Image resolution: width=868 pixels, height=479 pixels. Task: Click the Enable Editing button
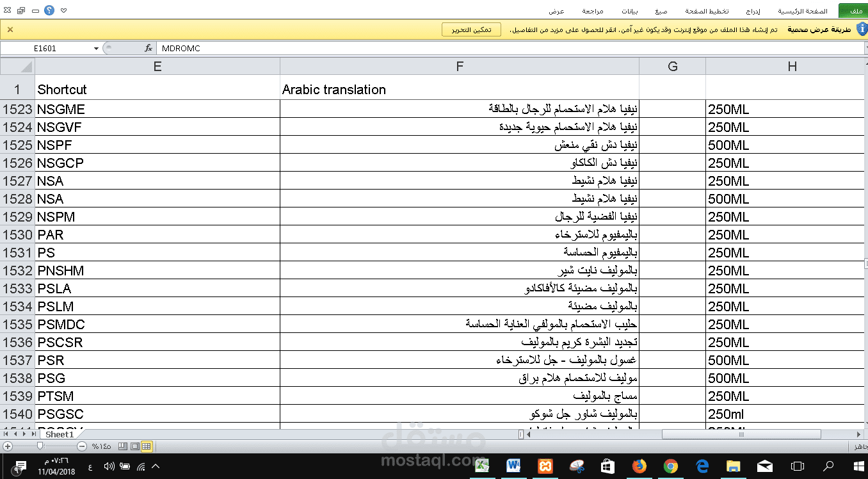pyautogui.click(x=471, y=30)
